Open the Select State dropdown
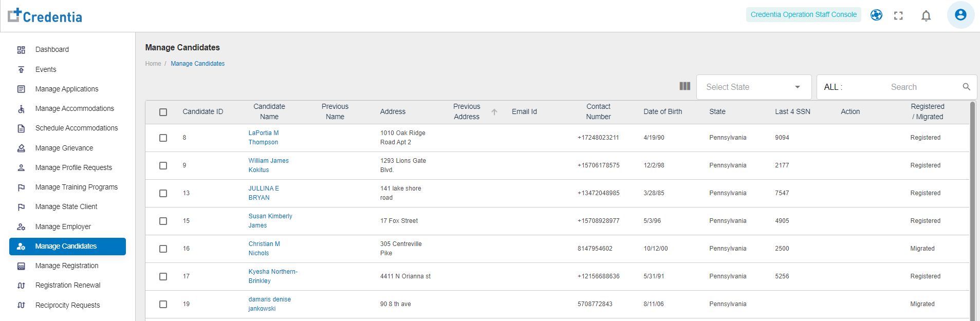 click(753, 87)
